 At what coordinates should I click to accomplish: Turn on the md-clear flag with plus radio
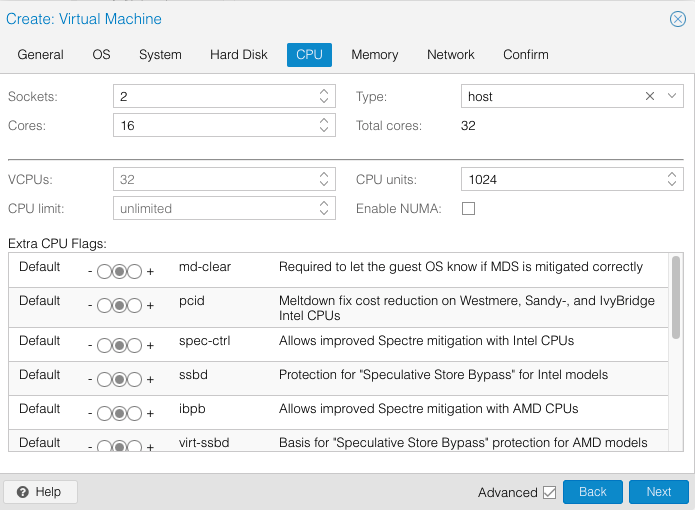[134, 271]
